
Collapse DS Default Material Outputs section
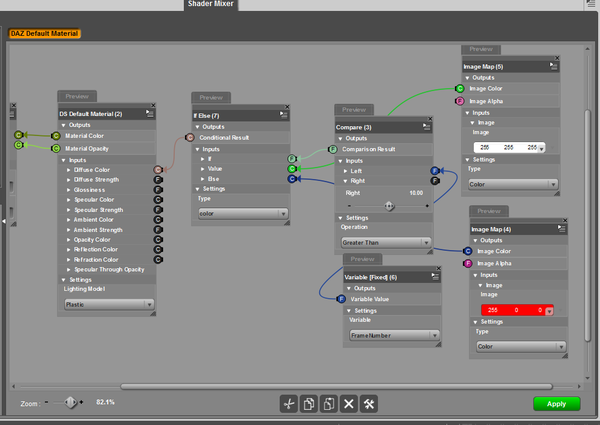(64, 125)
